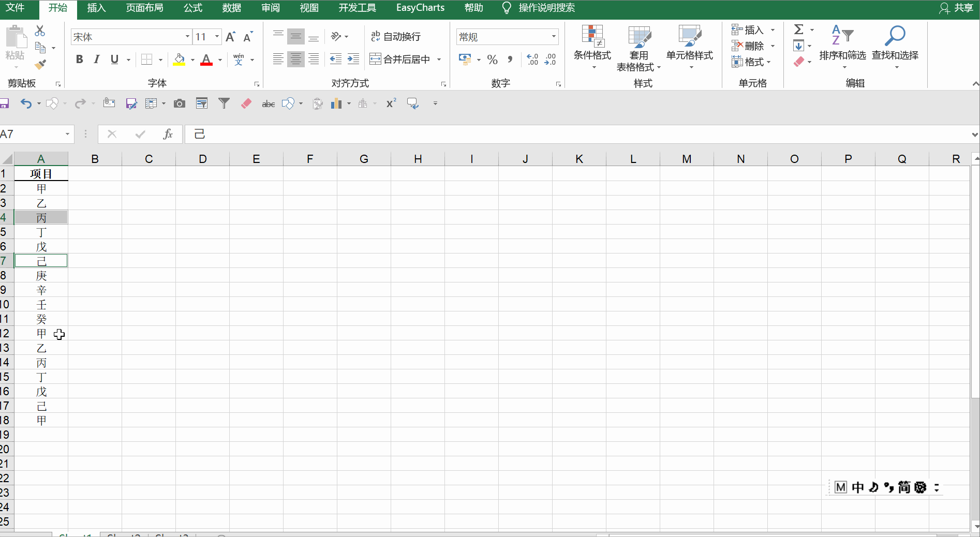Viewport: 980px width, 537px height.
Task: Increase font size with large A button
Action: pos(231,37)
